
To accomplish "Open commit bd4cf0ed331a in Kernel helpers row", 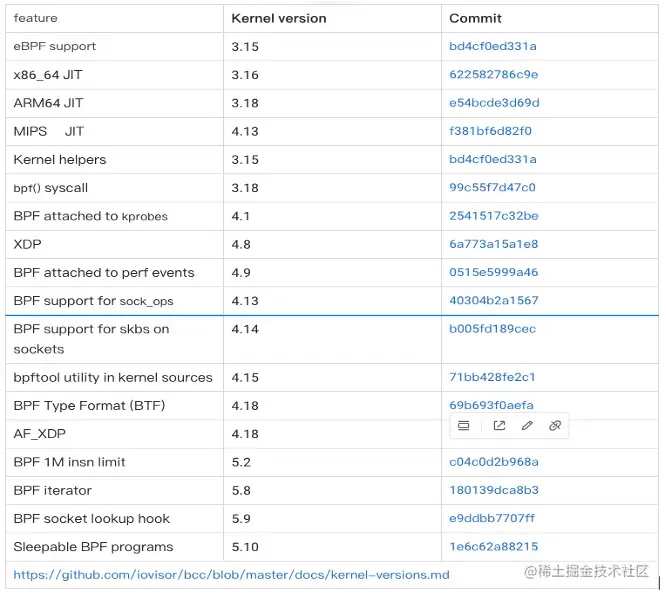I will pyautogui.click(x=493, y=159).
